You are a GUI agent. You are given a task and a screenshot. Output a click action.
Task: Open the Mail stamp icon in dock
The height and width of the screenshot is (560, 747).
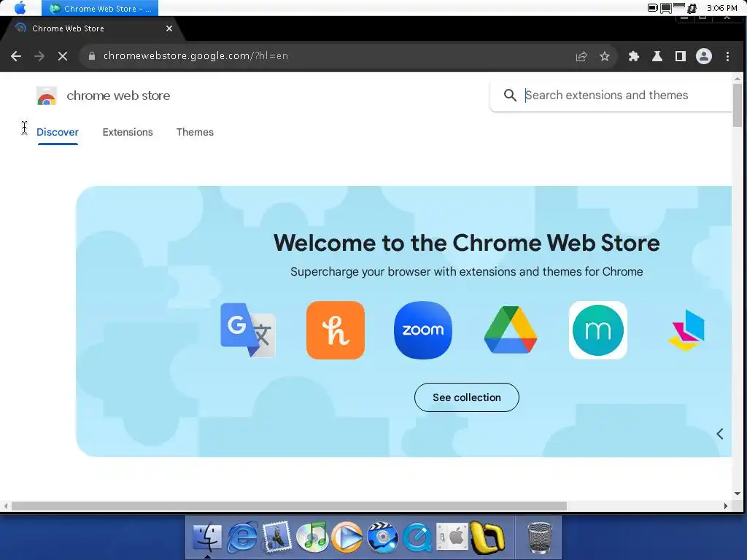click(x=276, y=537)
